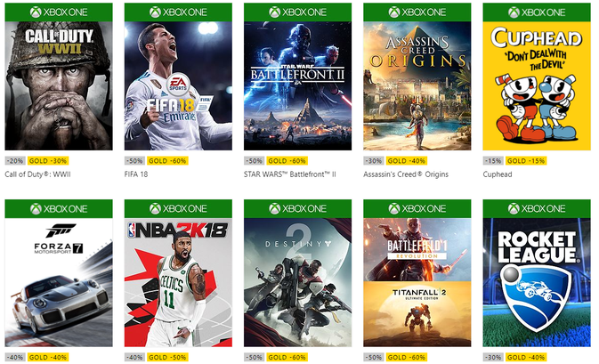Open the Destiny 2 cover image

point(297,283)
